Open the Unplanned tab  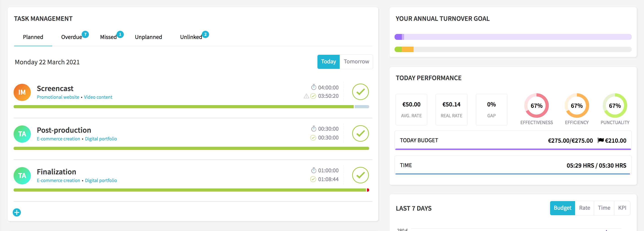coord(148,37)
